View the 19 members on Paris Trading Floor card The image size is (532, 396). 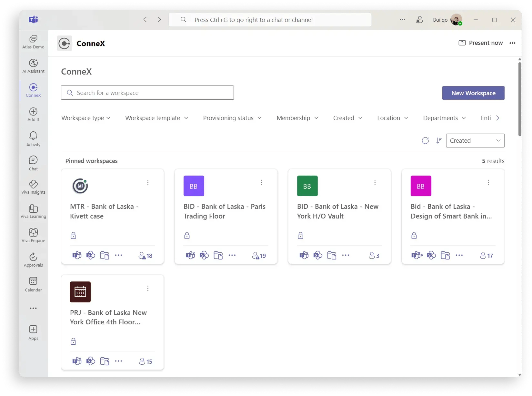pyautogui.click(x=259, y=255)
